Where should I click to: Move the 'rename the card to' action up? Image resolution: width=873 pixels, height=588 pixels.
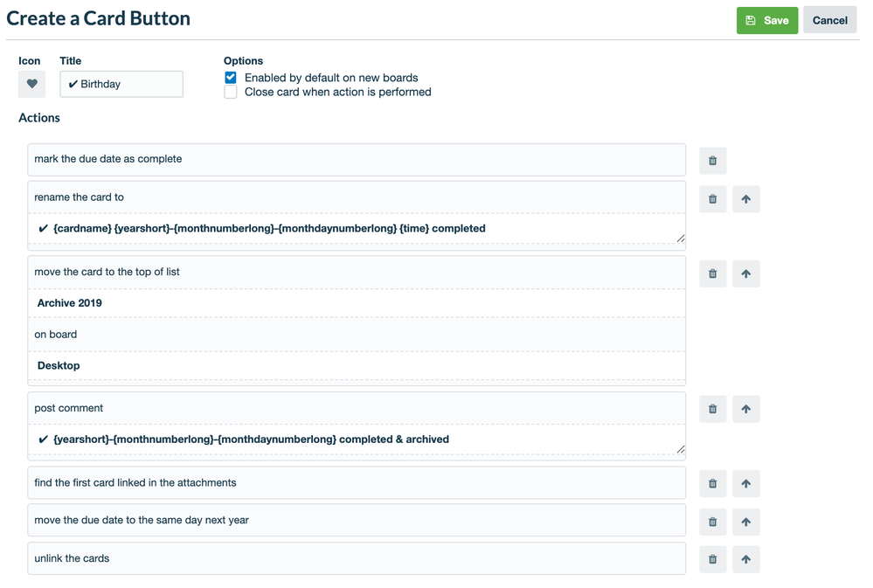(745, 198)
